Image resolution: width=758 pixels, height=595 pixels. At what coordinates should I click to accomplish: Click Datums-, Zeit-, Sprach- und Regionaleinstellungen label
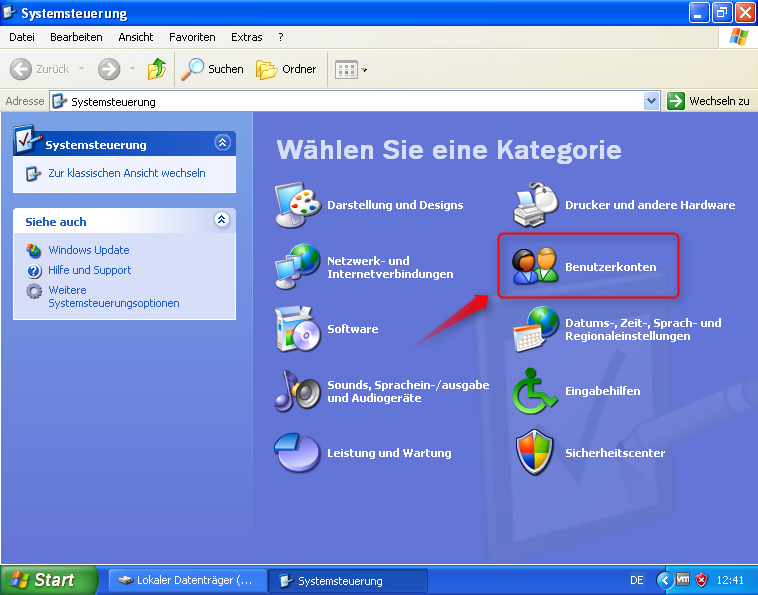pos(643,329)
